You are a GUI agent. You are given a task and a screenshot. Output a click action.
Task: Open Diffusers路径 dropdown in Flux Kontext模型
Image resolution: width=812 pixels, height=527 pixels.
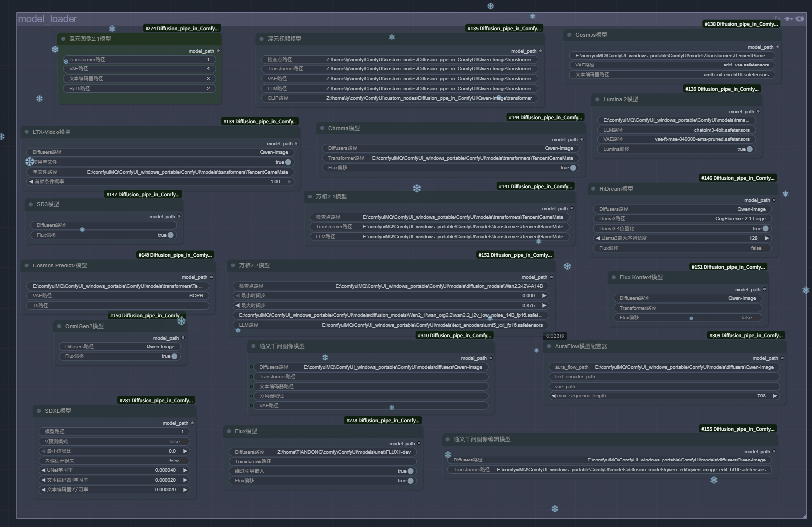coord(688,298)
